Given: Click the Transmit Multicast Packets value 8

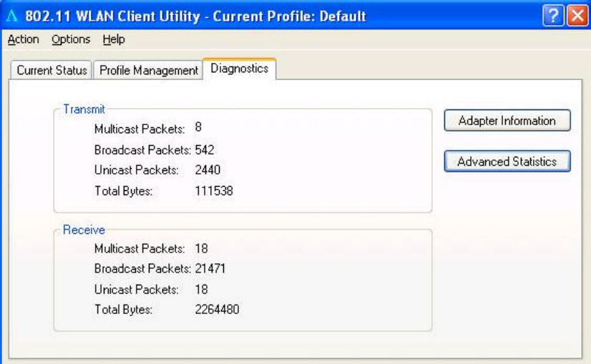Looking at the screenshot, I should coord(198,127).
